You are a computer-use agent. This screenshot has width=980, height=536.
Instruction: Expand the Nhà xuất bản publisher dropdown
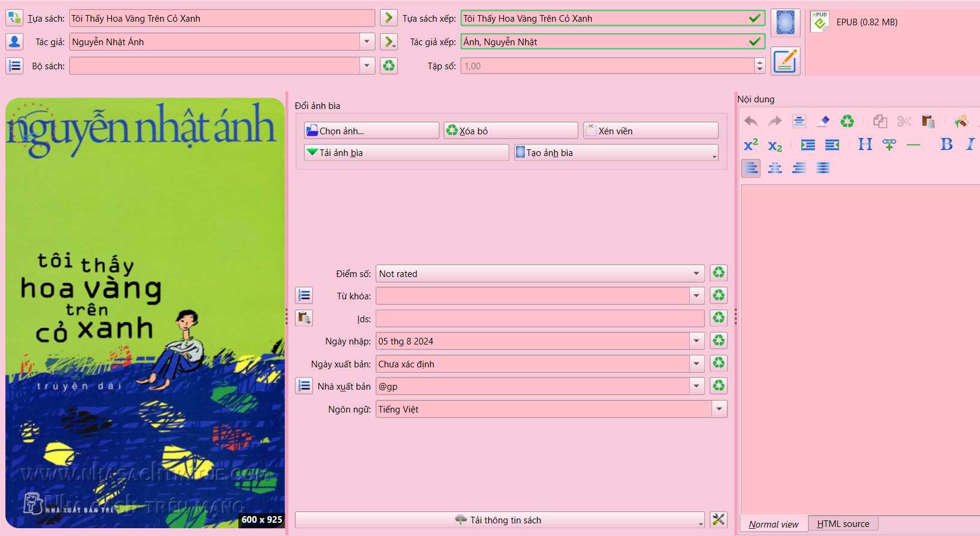[x=696, y=386]
